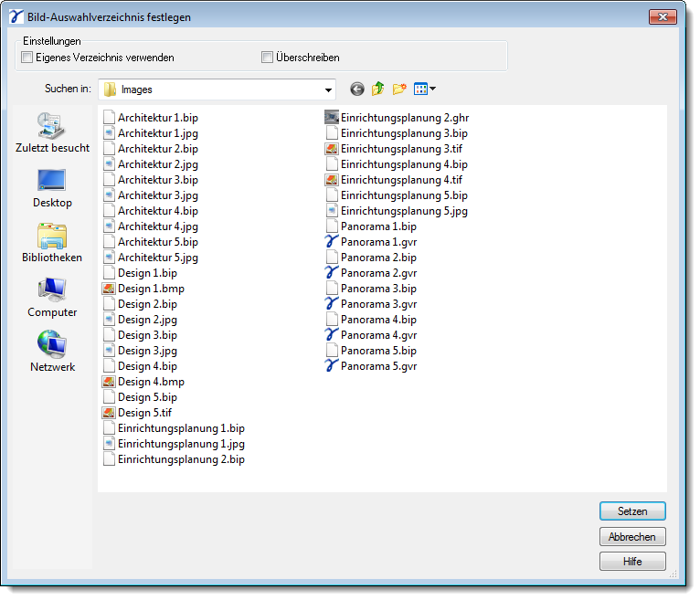Select the Design 4.bmp file icon
Image resolution: width=700 pixels, height=600 pixels.
(109, 382)
